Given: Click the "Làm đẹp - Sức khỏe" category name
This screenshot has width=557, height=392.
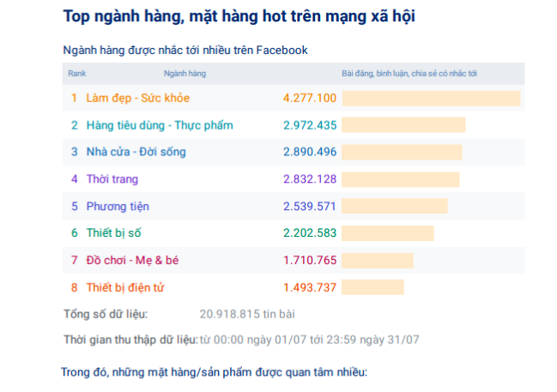Looking at the screenshot, I should coord(137,98).
